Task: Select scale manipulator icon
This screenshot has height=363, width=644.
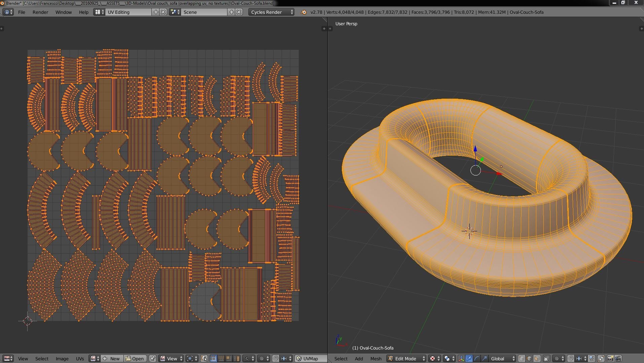Action: point(484,359)
